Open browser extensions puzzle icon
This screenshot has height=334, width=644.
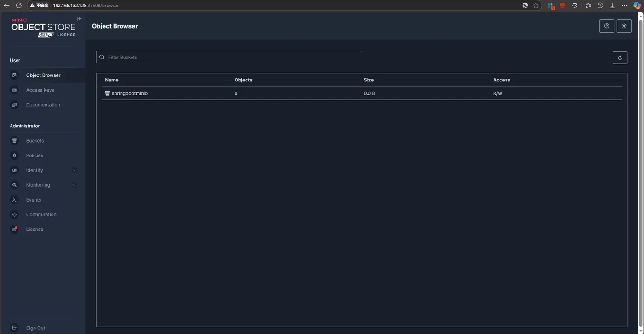(x=575, y=6)
